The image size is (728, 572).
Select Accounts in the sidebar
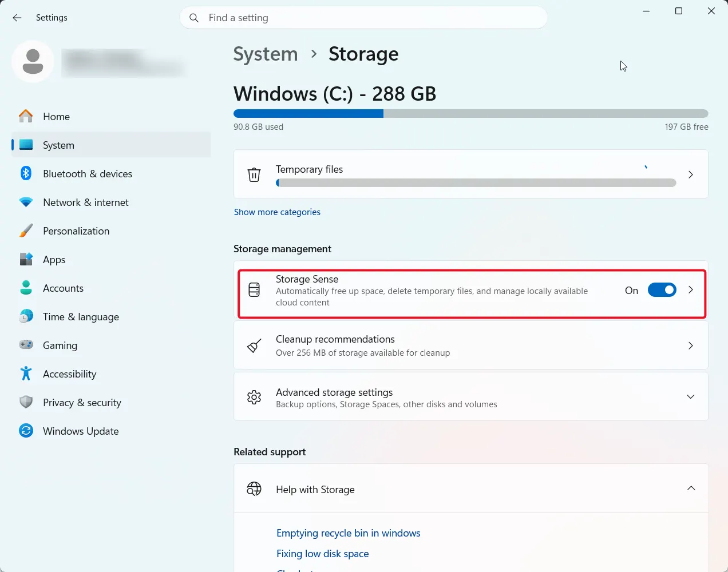click(x=111, y=288)
